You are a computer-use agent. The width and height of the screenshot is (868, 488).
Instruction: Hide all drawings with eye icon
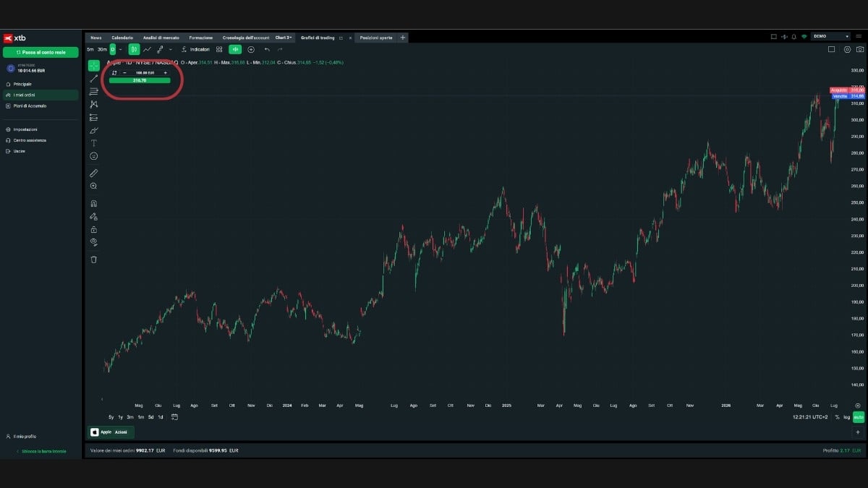(94, 242)
